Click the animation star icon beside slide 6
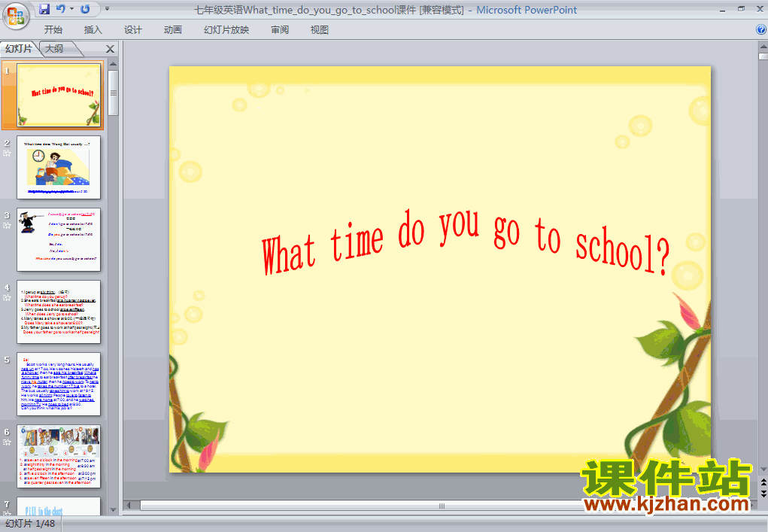The height and width of the screenshot is (532, 768). point(7,442)
